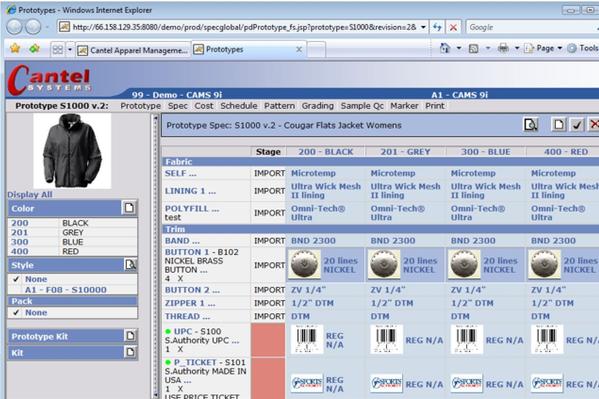Click nickel button image in 201 - GREY column
Screen dimensions: 599x399
pyautogui.click(x=384, y=264)
